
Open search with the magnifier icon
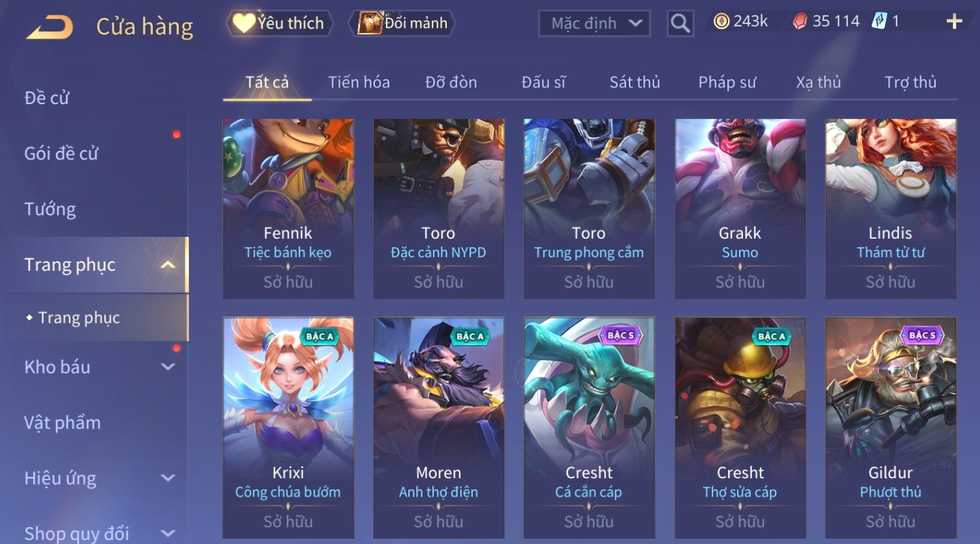pyautogui.click(x=680, y=23)
